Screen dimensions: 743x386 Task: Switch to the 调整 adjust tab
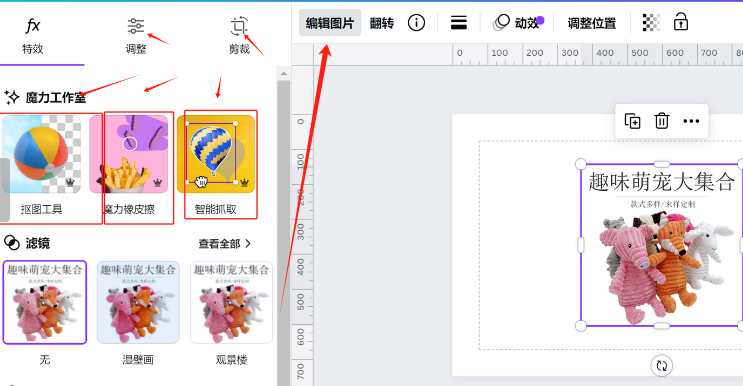click(x=136, y=36)
